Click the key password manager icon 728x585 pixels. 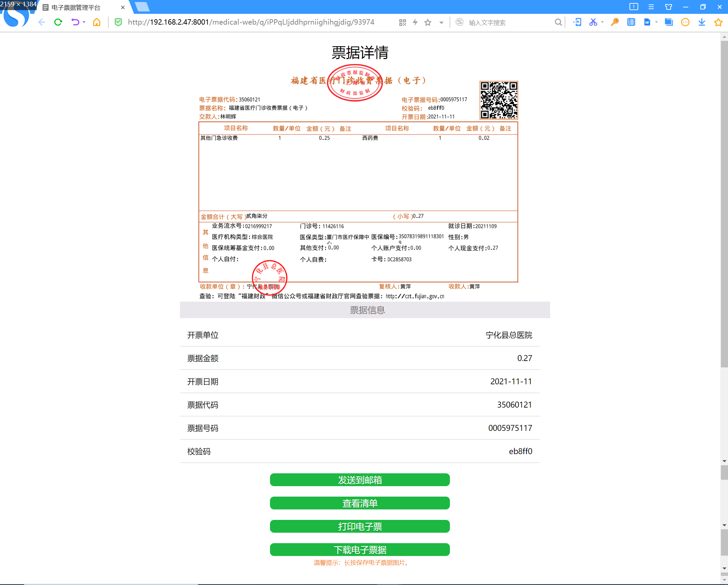click(615, 22)
